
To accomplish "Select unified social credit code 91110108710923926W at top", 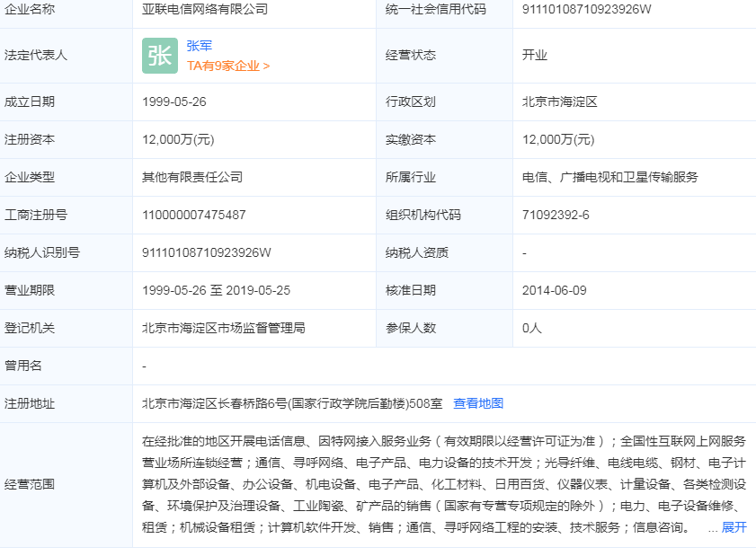I will point(586,9).
